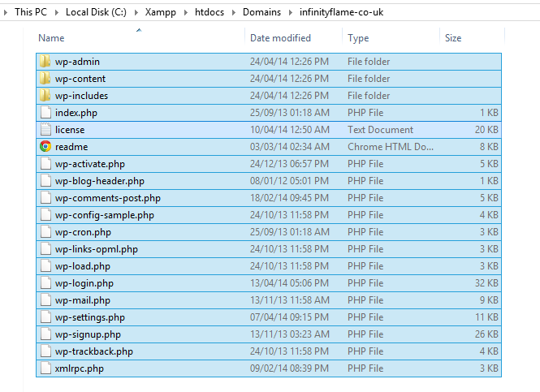Click the index.php file icon
The image size is (540, 392).
point(45,113)
